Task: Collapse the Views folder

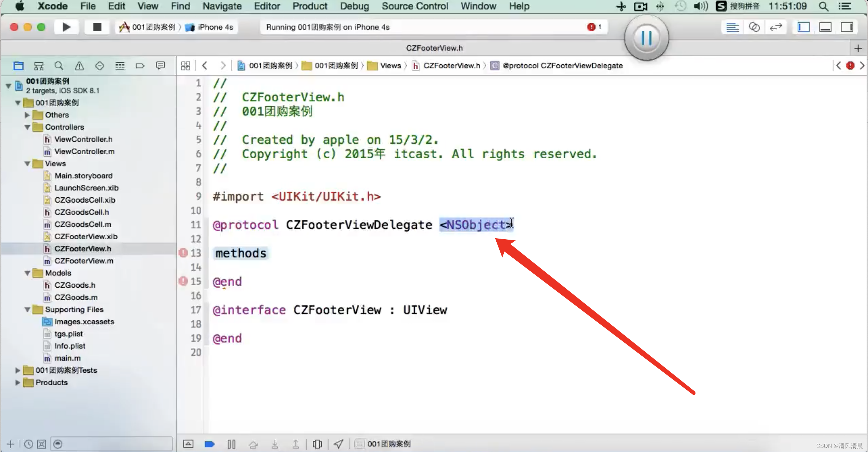Action: click(27, 164)
